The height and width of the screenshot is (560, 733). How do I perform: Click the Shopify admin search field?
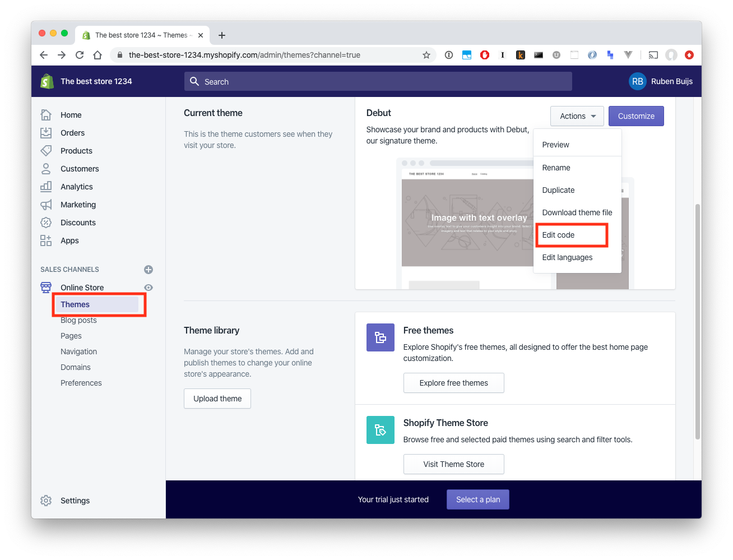coord(378,81)
